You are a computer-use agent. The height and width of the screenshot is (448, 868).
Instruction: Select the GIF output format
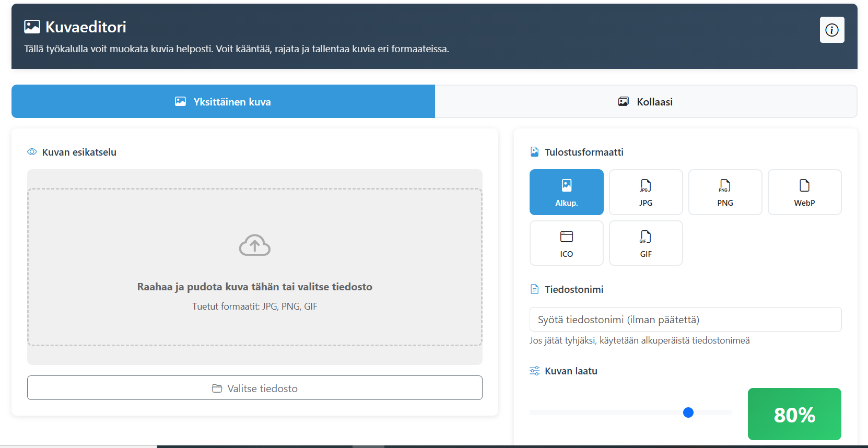point(646,243)
